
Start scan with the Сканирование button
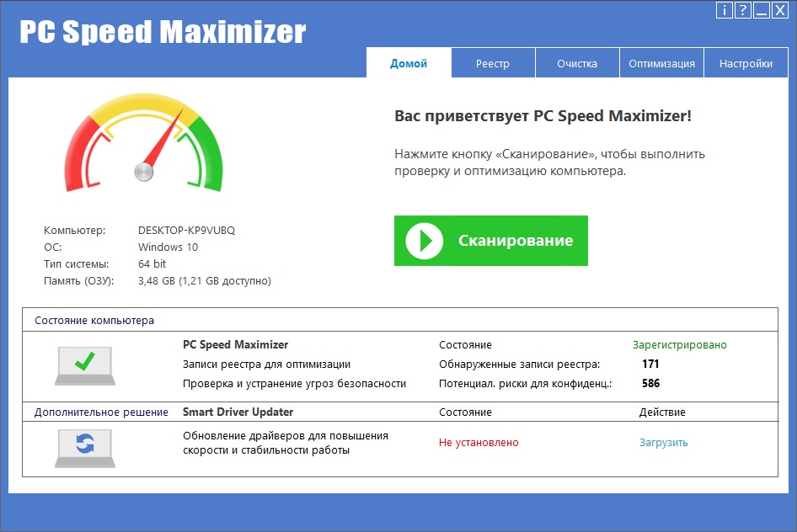(491, 241)
